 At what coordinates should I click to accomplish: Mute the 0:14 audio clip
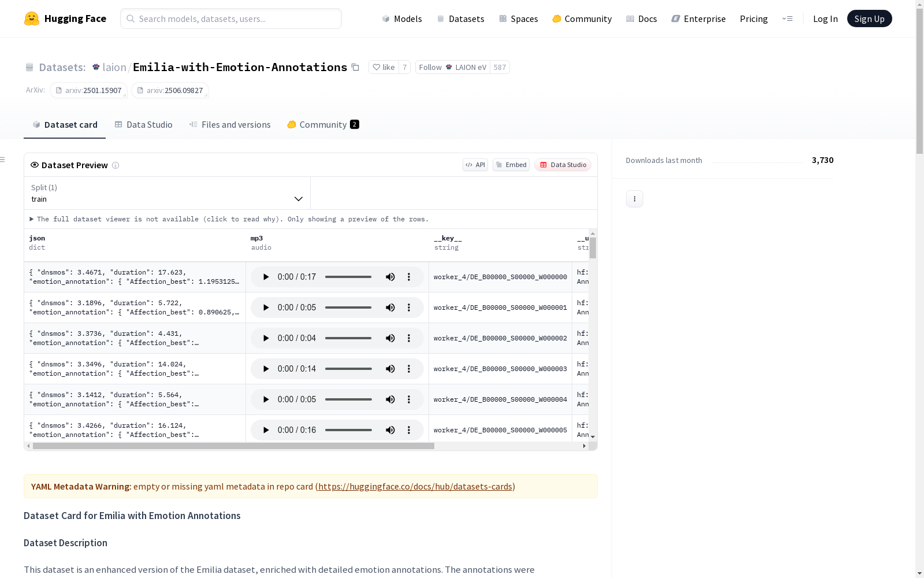click(x=390, y=369)
